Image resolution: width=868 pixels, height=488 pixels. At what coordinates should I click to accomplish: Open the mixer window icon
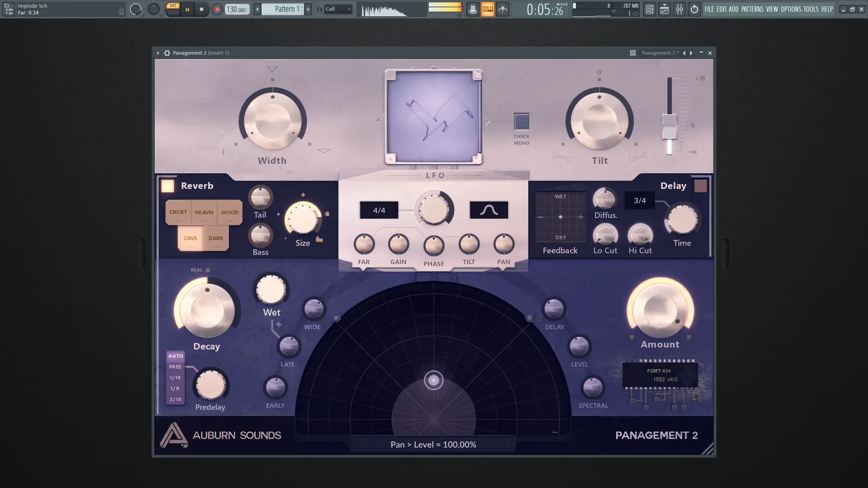point(679,9)
